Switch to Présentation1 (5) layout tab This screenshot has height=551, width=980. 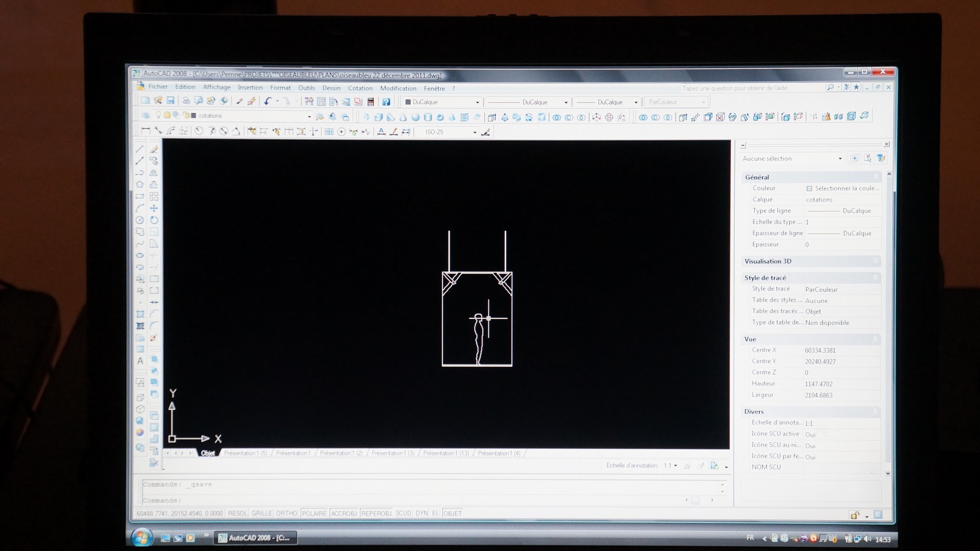245,453
